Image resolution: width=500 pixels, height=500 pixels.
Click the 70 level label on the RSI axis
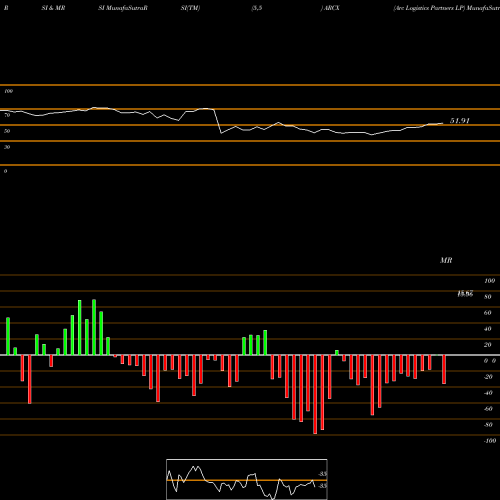(7, 115)
